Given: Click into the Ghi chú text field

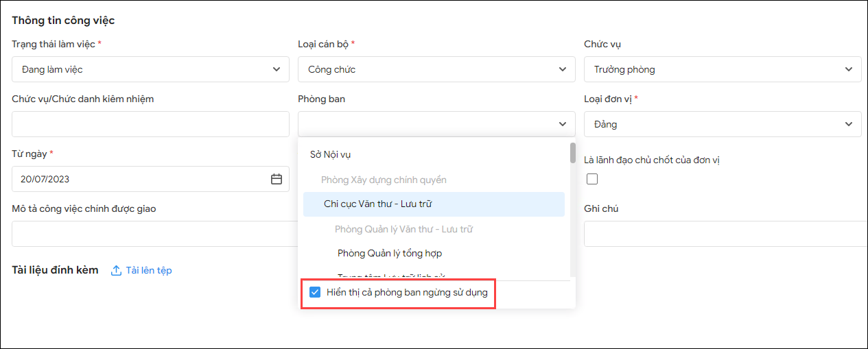Looking at the screenshot, I should click(724, 234).
